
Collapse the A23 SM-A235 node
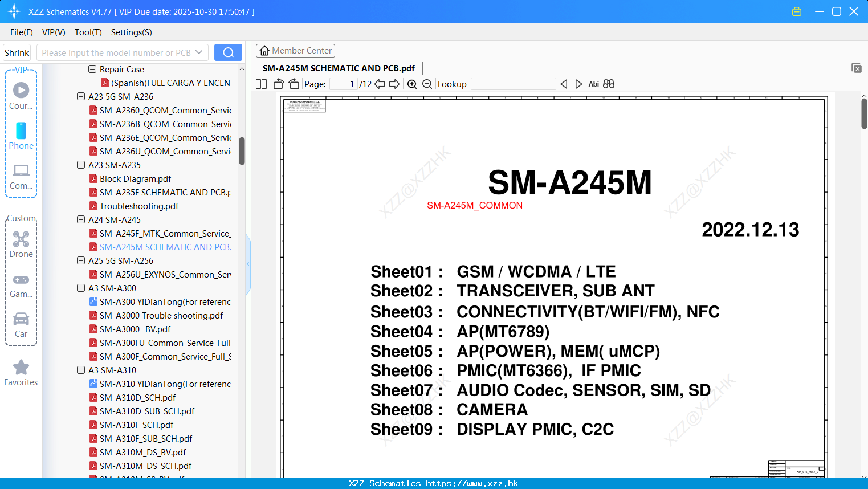81,165
